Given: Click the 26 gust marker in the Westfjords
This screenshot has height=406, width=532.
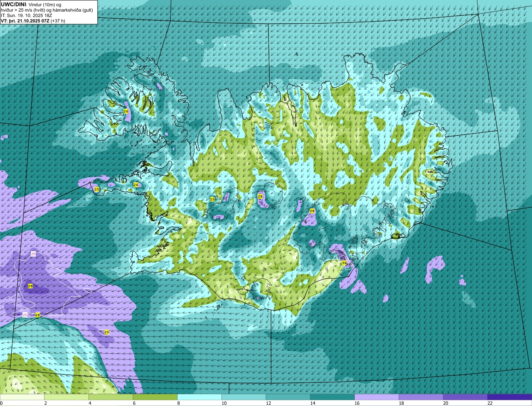Looking at the screenshot, I should tap(126, 111).
